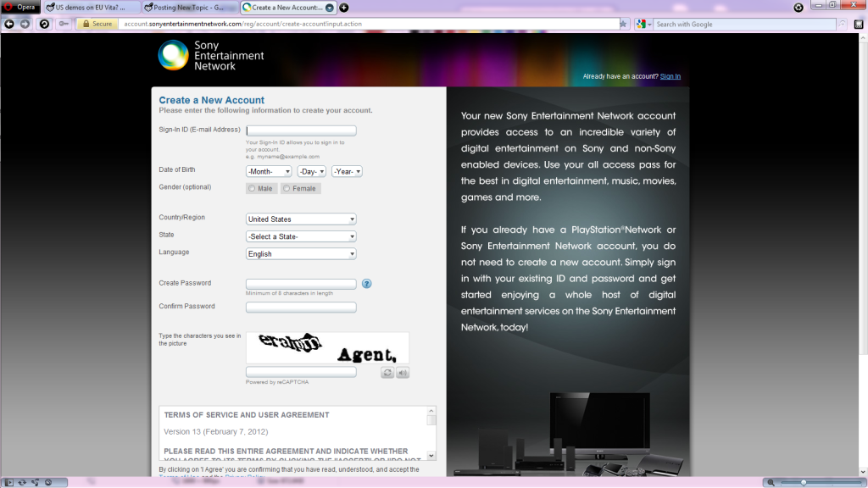
Task: Click the 'Search with Google' field
Action: coord(744,24)
